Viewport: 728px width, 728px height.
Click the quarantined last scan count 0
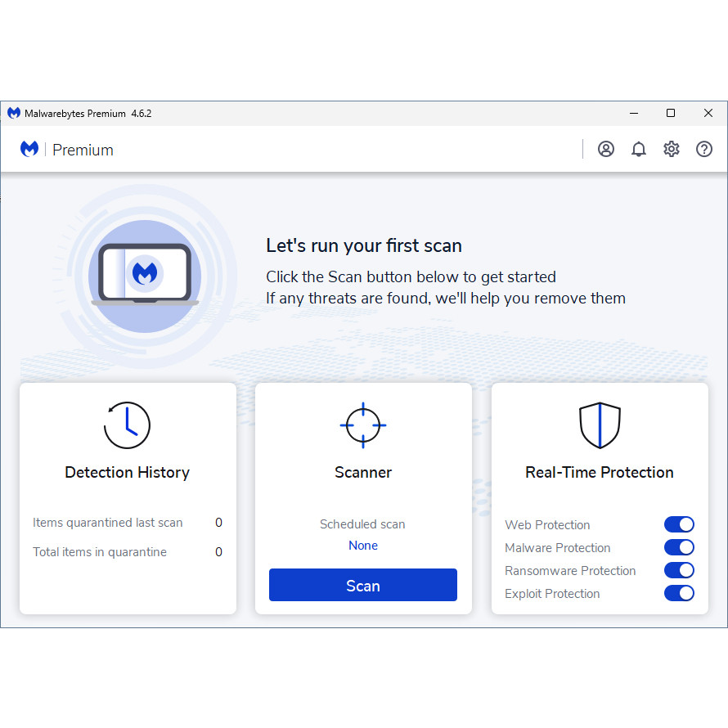pyautogui.click(x=218, y=523)
